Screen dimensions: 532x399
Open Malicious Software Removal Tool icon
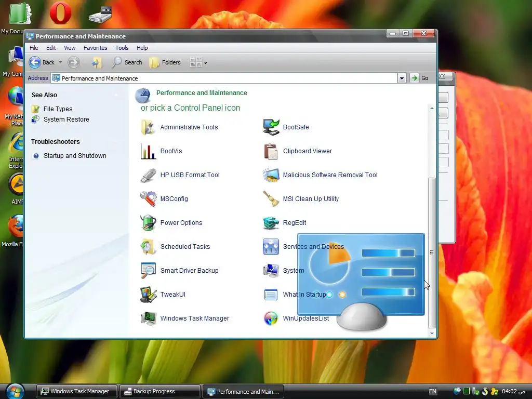point(271,175)
